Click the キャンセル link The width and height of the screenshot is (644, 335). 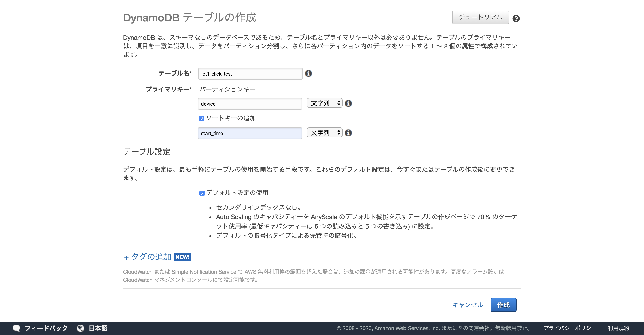pyautogui.click(x=468, y=305)
